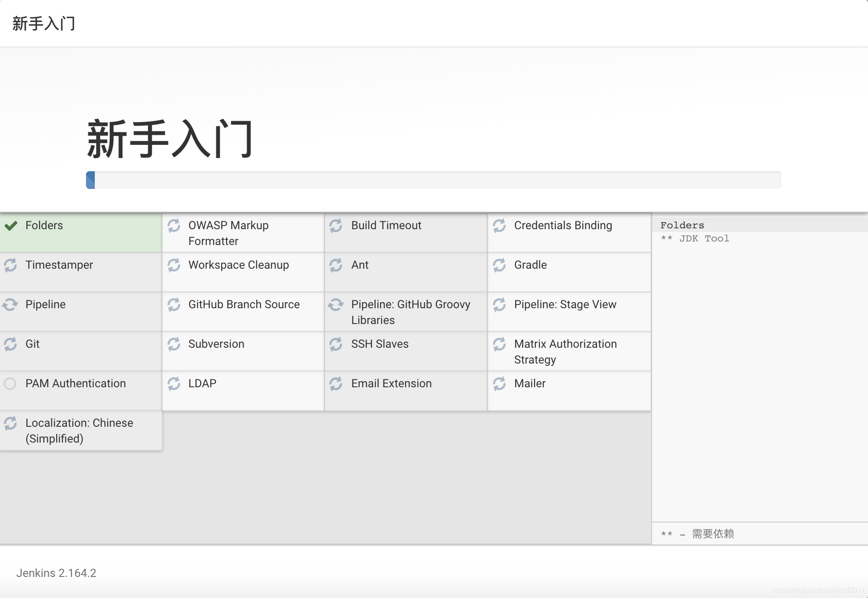Select the Gradle plugin label

[x=531, y=265]
